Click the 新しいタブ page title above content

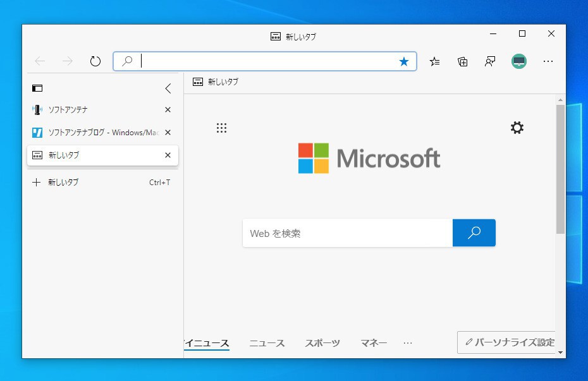[223, 82]
